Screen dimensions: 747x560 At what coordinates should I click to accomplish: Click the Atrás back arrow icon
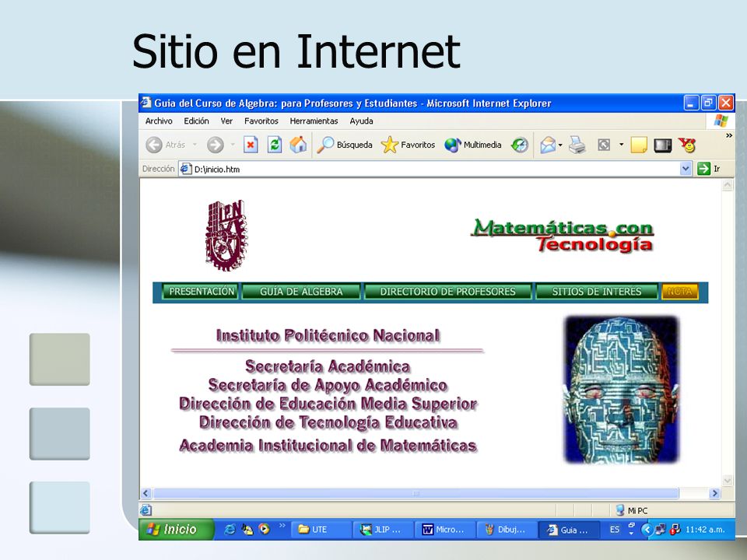coord(154,145)
